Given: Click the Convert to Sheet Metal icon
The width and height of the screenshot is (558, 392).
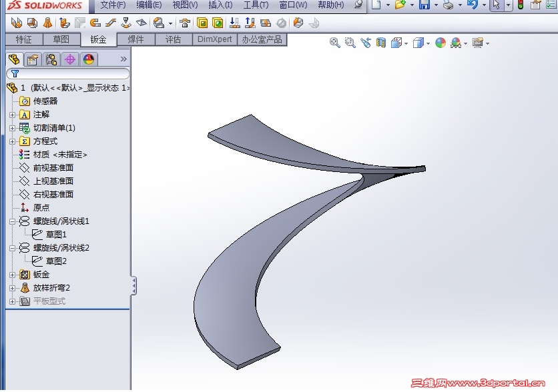Looking at the screenshot, I should (x=33, y=23).
